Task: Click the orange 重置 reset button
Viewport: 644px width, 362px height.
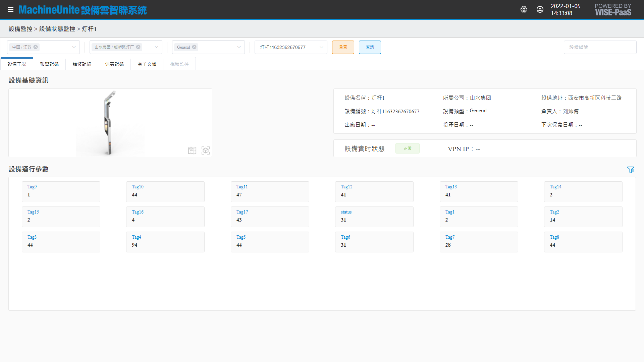Action: (x=343, y=47)
